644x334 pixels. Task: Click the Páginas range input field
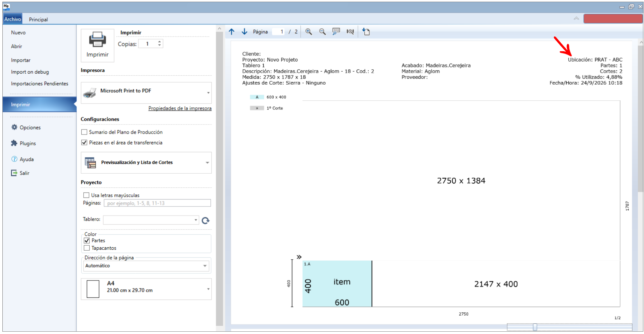pos(157,203)
